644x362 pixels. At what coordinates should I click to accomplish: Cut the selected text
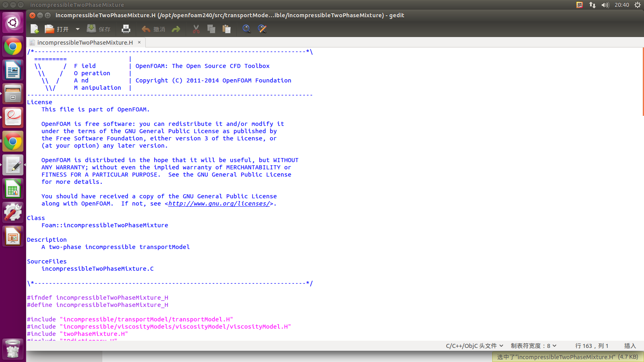(196, 29)
